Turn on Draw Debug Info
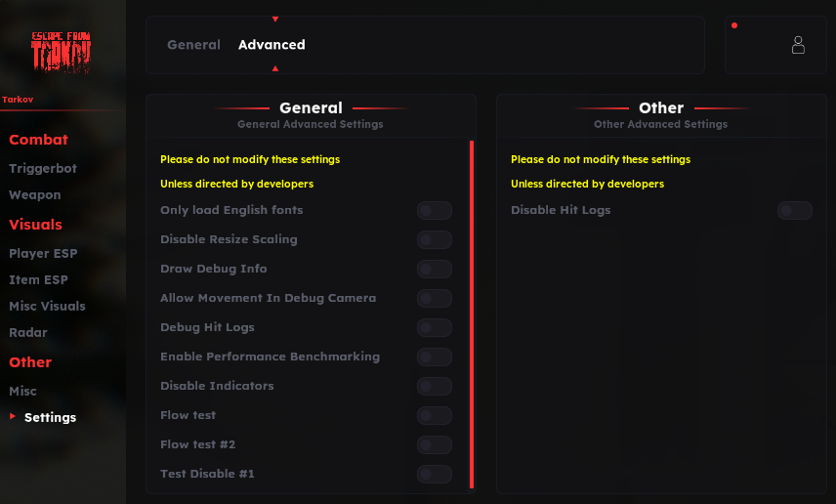The height and width of the screenshot is (504, 836). (435, 269)
